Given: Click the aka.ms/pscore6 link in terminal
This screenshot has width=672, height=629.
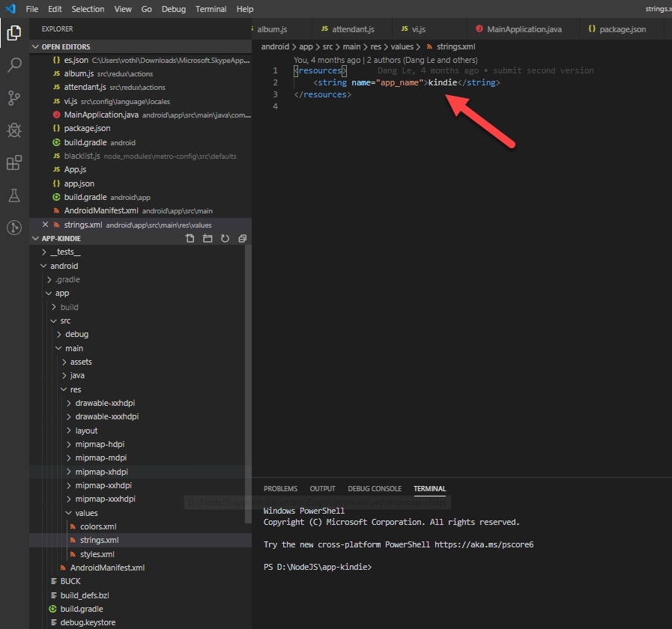Looking at the screenshot, I should [x=484, y=544].
